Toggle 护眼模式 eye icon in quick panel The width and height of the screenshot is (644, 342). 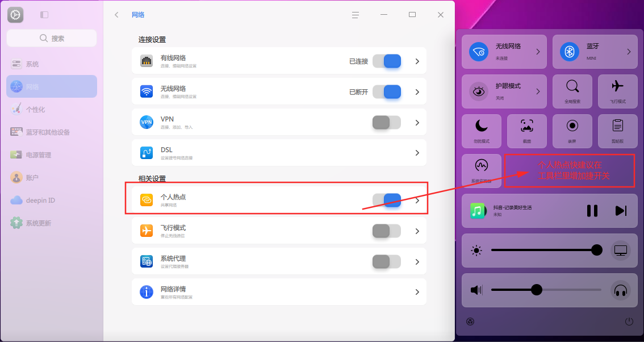tap(479, 91)
